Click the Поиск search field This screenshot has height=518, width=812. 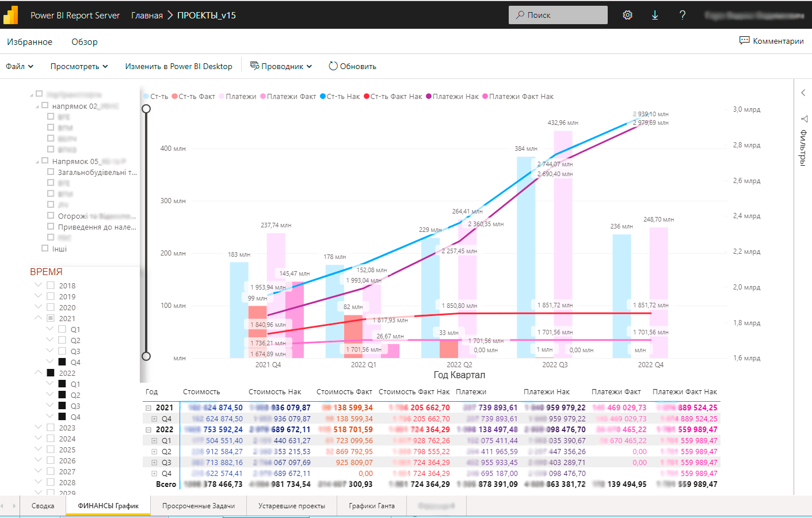click(x=558, y=15)
